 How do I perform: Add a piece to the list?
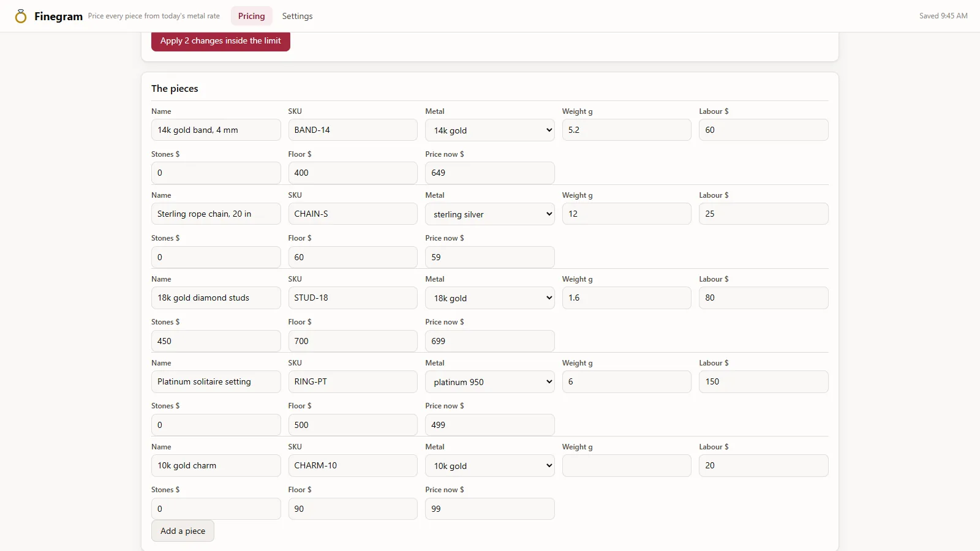point(183,531)
